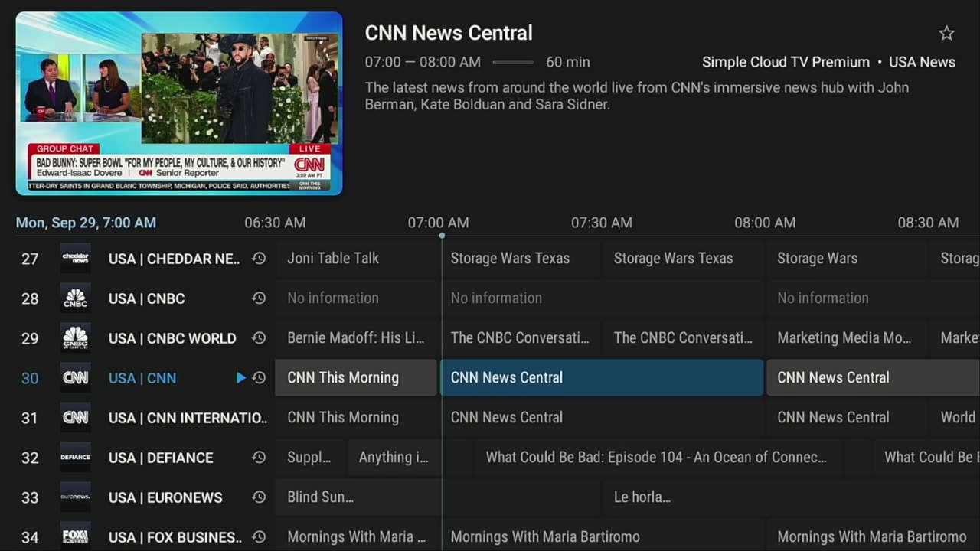Viewport: 980px width, 551px height.
Task: Click the Fox Business channel logo
Action: click(75, 536)
